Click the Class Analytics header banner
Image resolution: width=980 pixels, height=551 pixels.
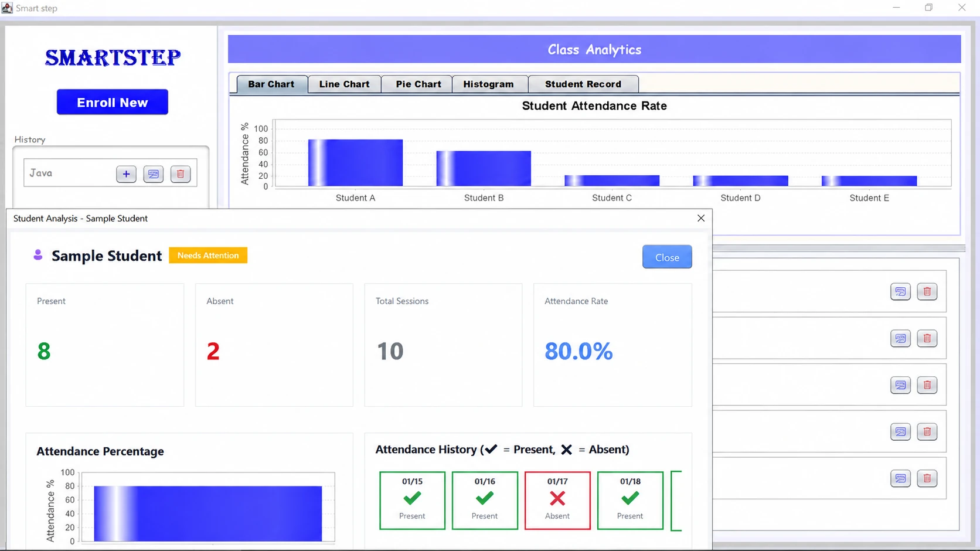click(x=594, y=49)
